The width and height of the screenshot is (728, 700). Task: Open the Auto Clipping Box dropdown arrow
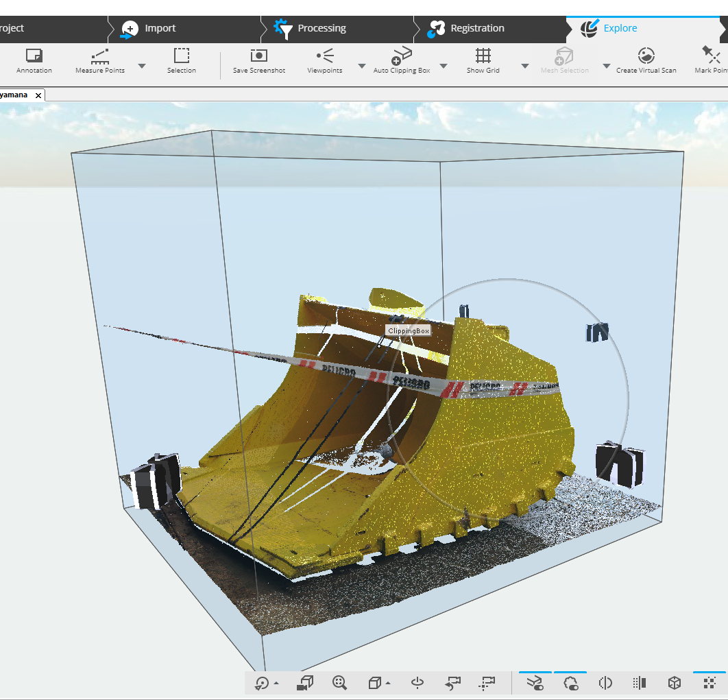(444, 66)
